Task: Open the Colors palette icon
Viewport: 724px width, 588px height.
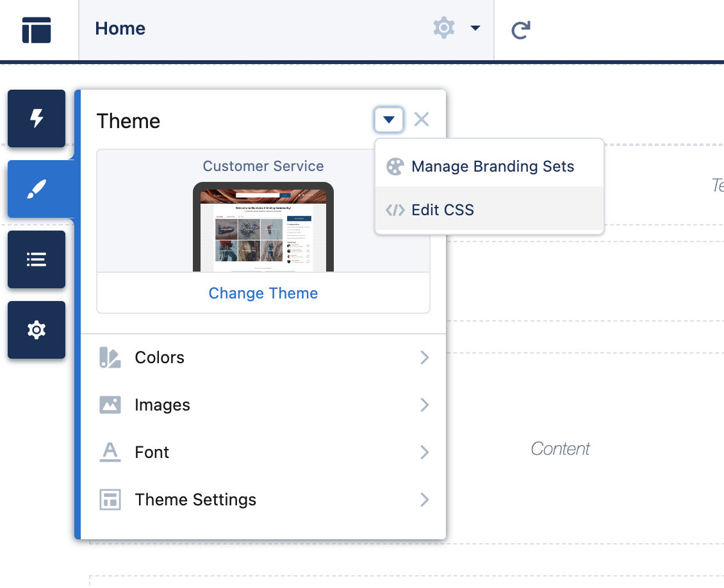Action: pyautogui.click(x=110, y=357)
